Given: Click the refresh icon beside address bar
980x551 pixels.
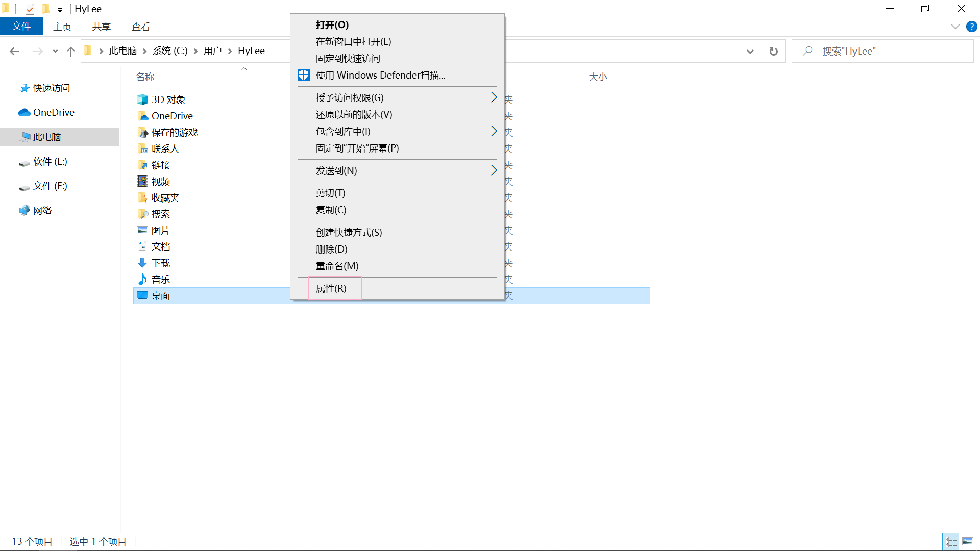Looking at the screenshot, I should [x=773, y=51].
